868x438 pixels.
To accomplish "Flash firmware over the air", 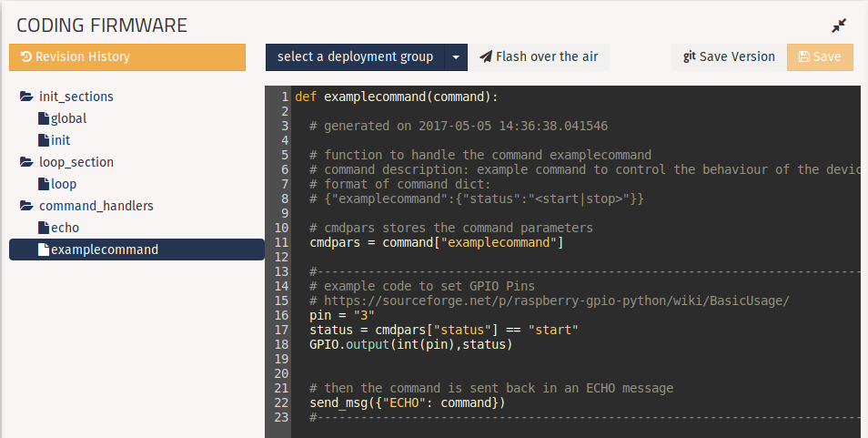I will click(x=539, y=56).
